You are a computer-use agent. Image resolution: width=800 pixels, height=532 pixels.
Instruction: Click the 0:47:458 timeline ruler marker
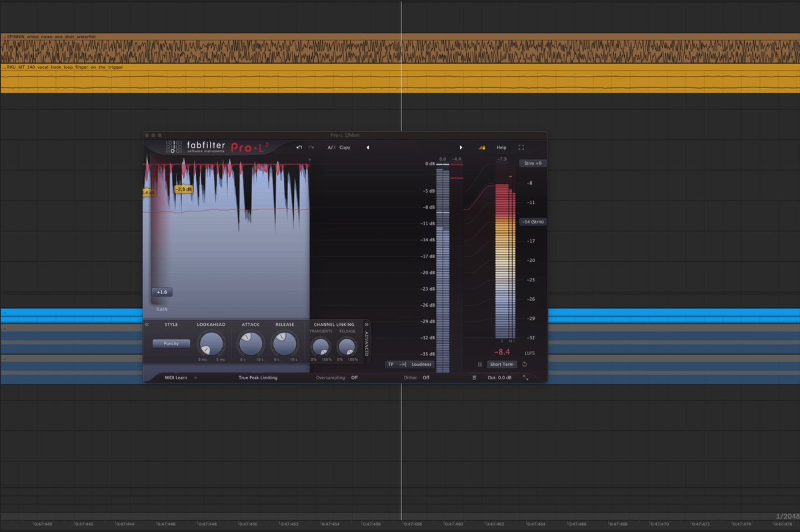413,524
